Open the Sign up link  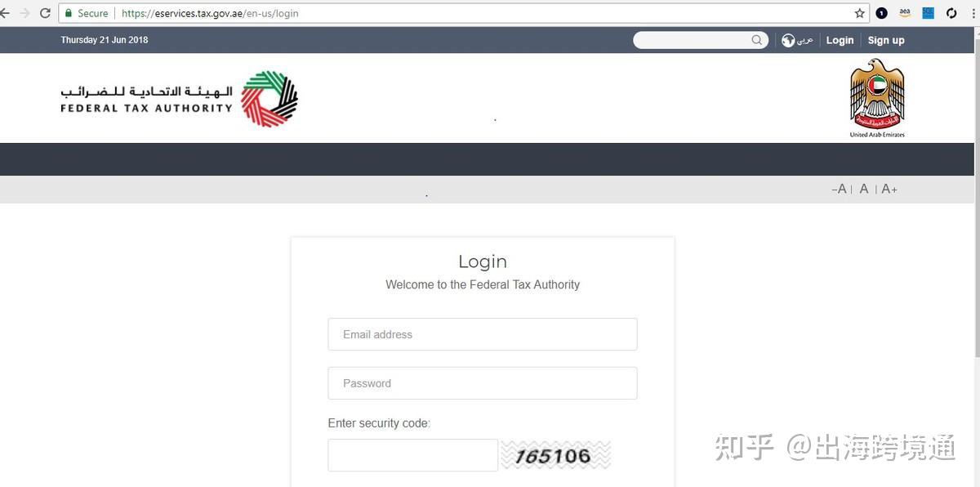[886, 40]
